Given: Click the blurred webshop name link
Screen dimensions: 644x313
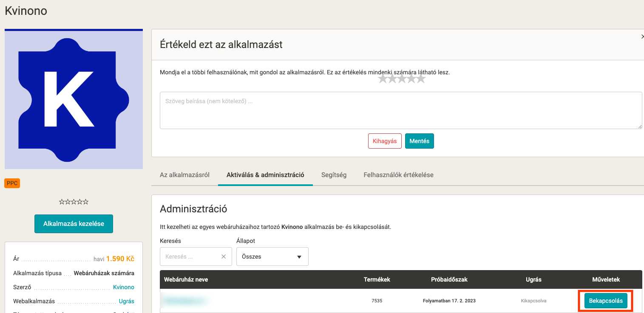Looking at the screenshot, I should [184, 301].
